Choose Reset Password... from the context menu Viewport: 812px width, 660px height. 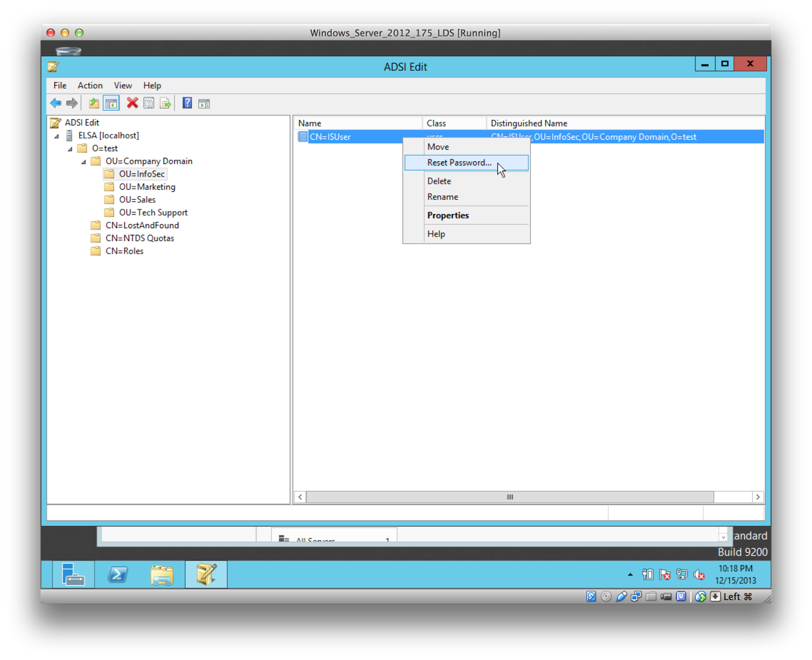point(466,162)
